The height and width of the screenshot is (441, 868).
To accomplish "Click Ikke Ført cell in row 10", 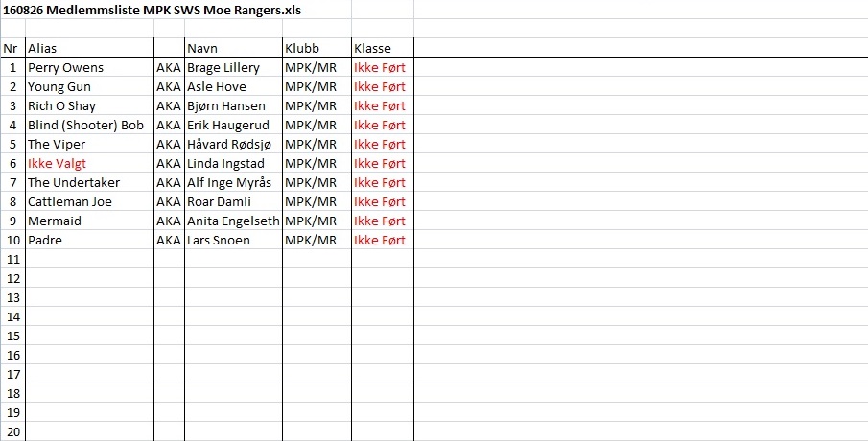I will pyautogui.click(x=383, y=240).
